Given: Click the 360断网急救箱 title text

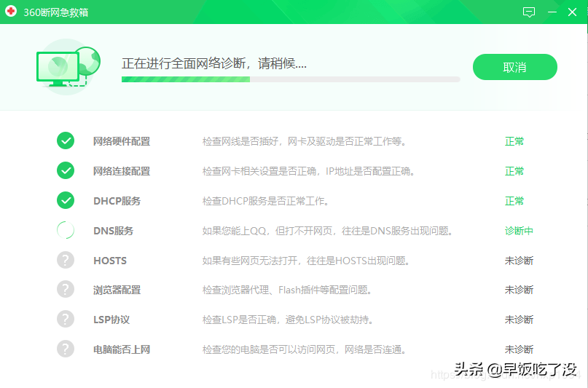Looking at the screenshot, I should point(56,12).
